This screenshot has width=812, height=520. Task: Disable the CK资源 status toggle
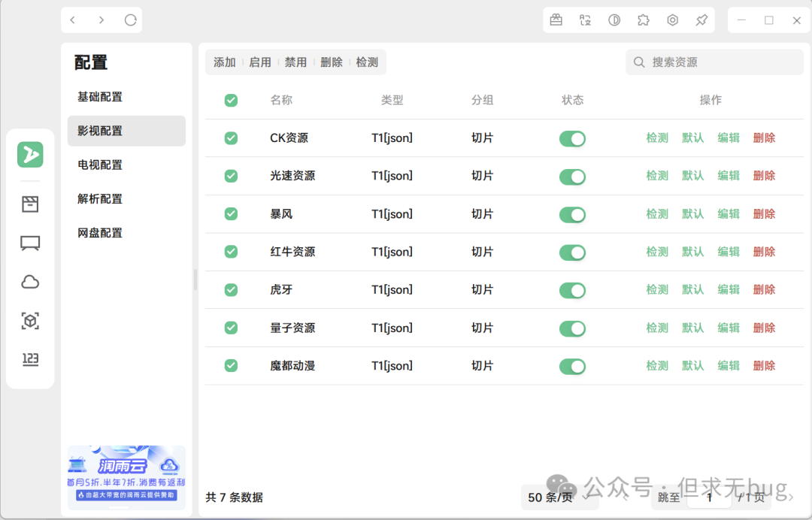pos(572,138)
